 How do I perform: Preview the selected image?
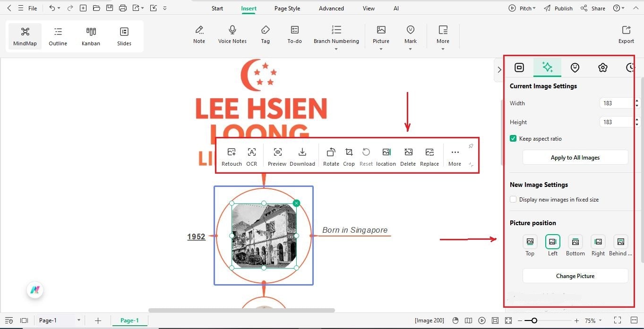coord(277,157)
